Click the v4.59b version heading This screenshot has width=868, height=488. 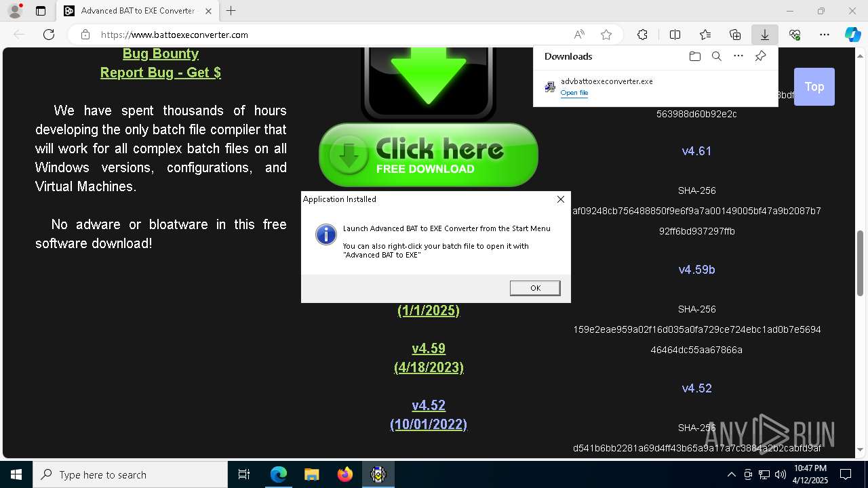coord(696,270)
